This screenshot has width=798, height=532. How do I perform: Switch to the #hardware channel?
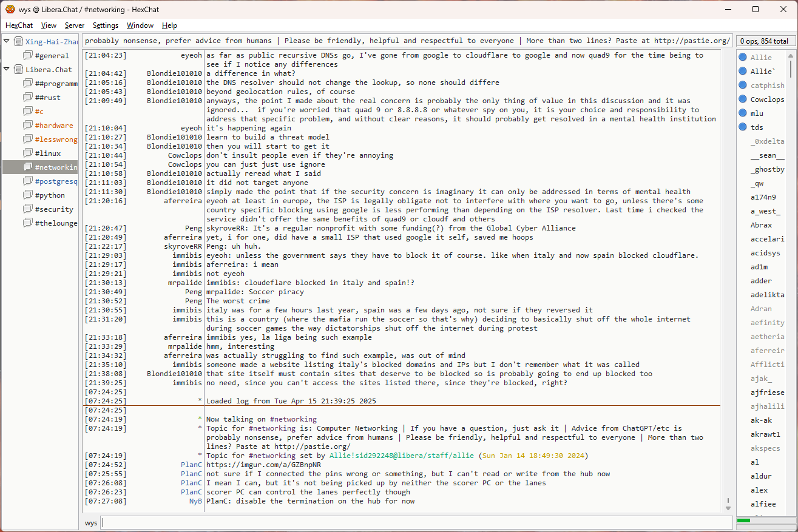(54, 125)
